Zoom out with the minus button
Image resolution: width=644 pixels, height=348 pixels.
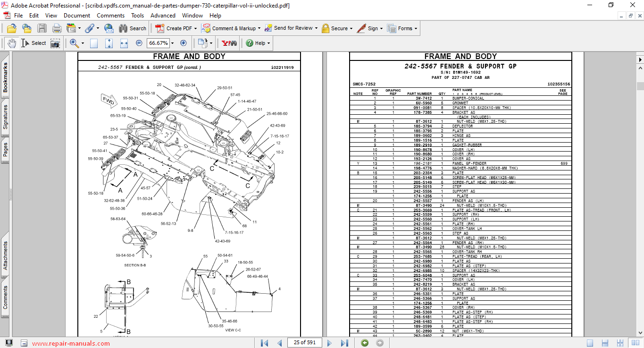tap(139, 43)
